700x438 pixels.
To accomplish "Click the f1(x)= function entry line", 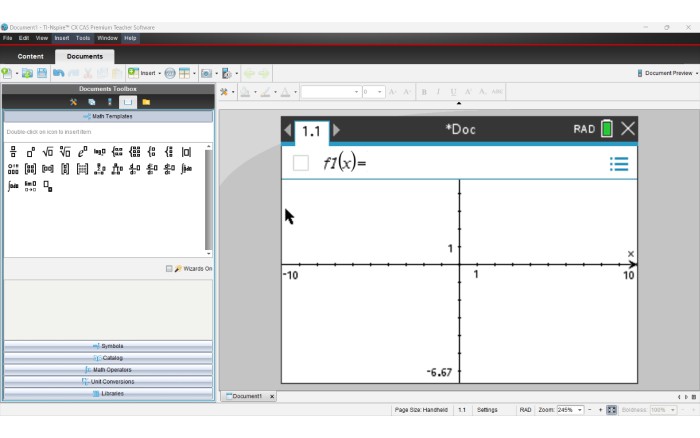I will pyautogui.click(x=450, y=164).
